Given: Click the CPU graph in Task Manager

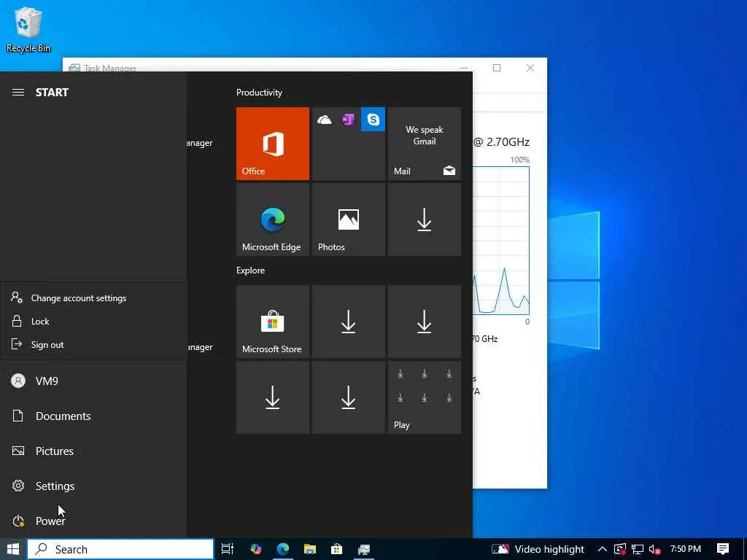Looking at the screenshot, I should pyautogui.click(x=500, y=241).
